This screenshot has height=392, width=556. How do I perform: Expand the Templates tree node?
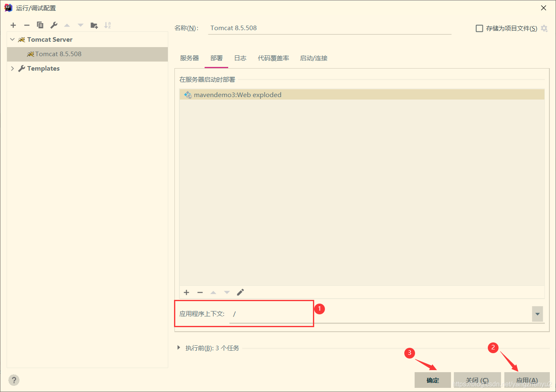pyautogui.click(x=12, y=69)
